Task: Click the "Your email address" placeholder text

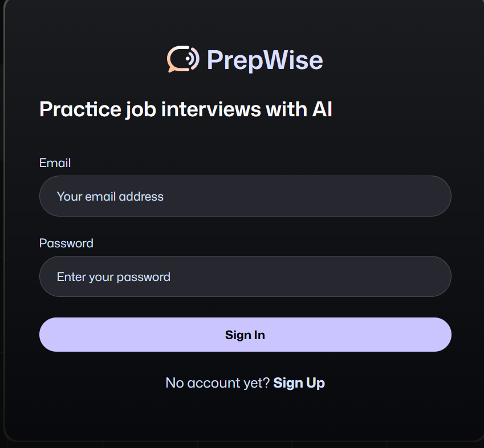Action: pos(110,197)
